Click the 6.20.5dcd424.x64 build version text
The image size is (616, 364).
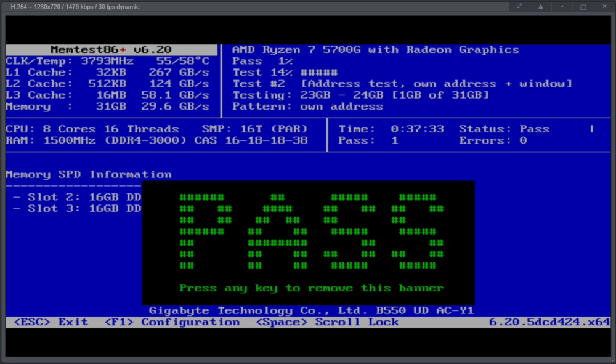coord(549,322)
